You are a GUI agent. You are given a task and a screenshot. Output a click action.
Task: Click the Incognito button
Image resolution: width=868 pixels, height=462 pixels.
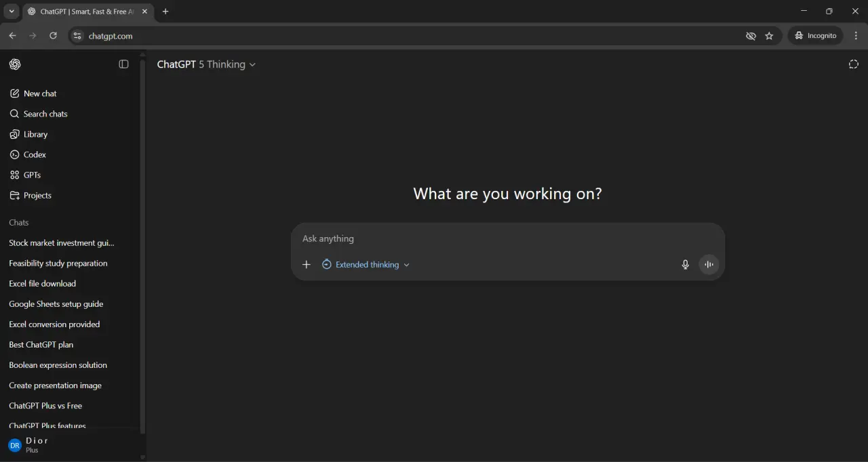(816, 36)
